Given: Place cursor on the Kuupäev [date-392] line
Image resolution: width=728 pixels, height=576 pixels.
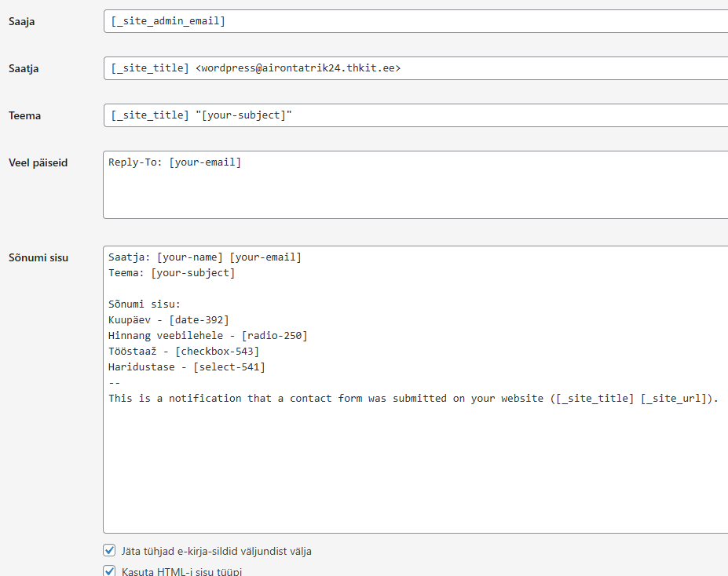Looking at the screenshot, I should [168, 319].
